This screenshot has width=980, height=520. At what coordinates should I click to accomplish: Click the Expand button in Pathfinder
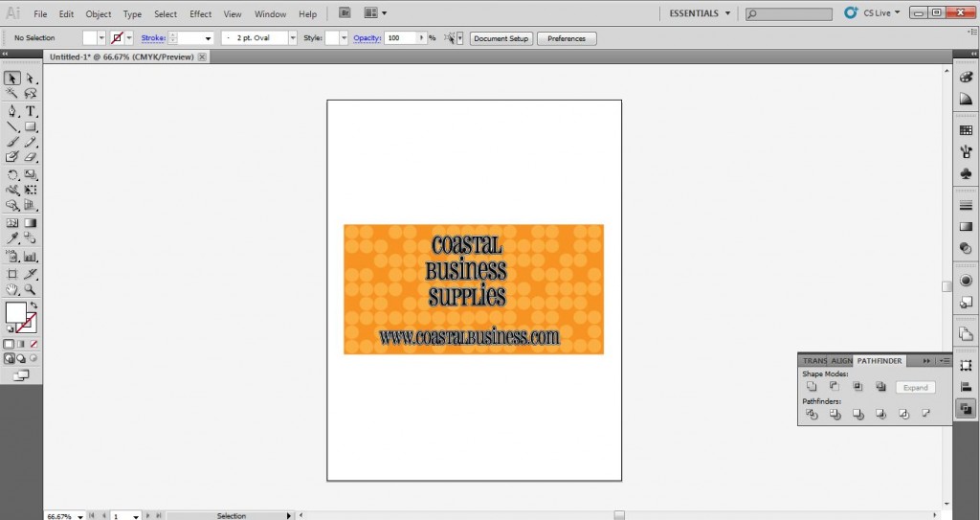[915, 387]
